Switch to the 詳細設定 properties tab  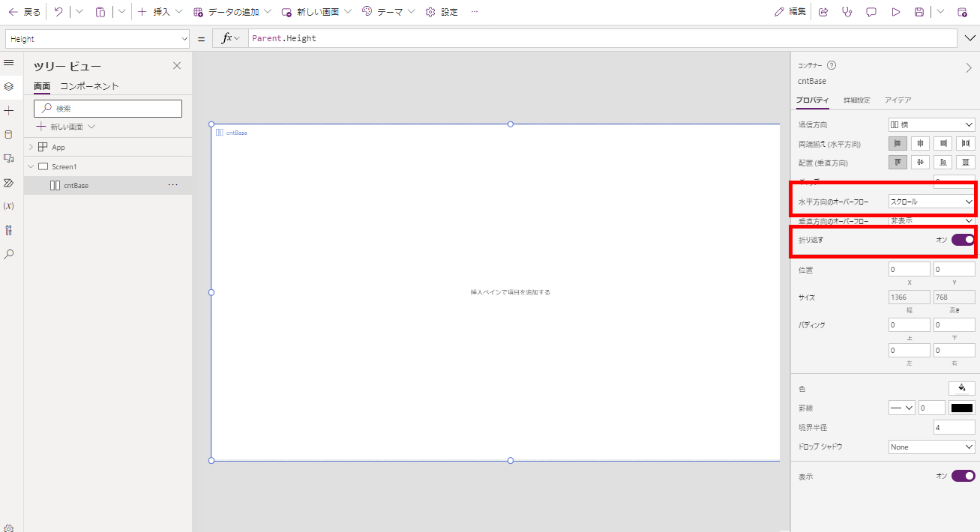(857, 100)
